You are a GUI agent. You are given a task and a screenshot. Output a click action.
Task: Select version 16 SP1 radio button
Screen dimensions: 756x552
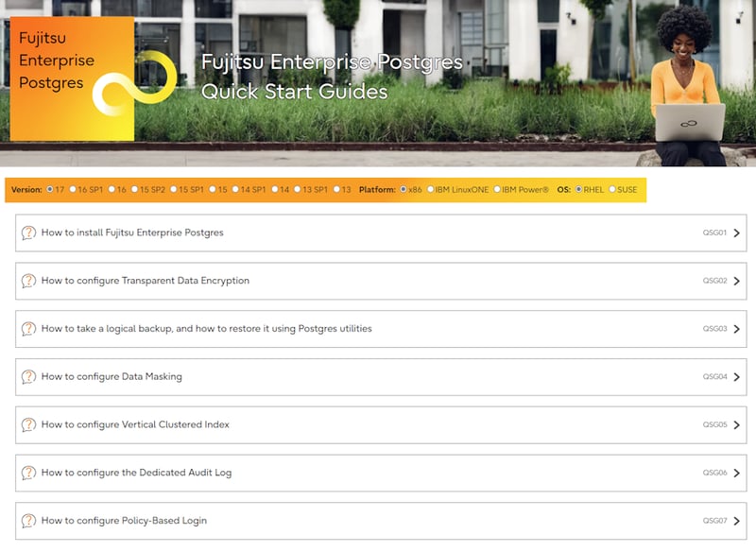click(x=73, y=189)
